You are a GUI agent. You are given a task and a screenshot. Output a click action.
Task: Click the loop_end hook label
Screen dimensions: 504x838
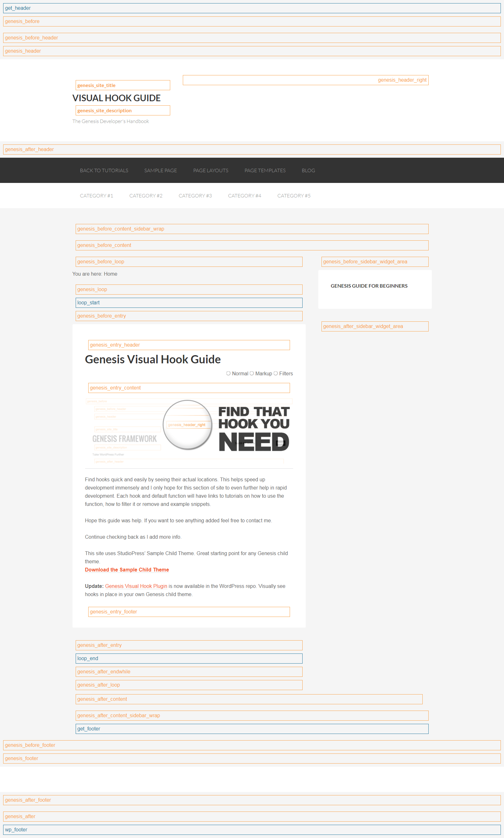coord(189,659)
